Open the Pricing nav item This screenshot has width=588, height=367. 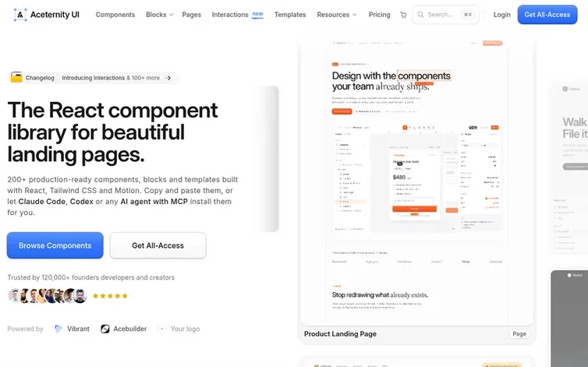pos(379,15)
